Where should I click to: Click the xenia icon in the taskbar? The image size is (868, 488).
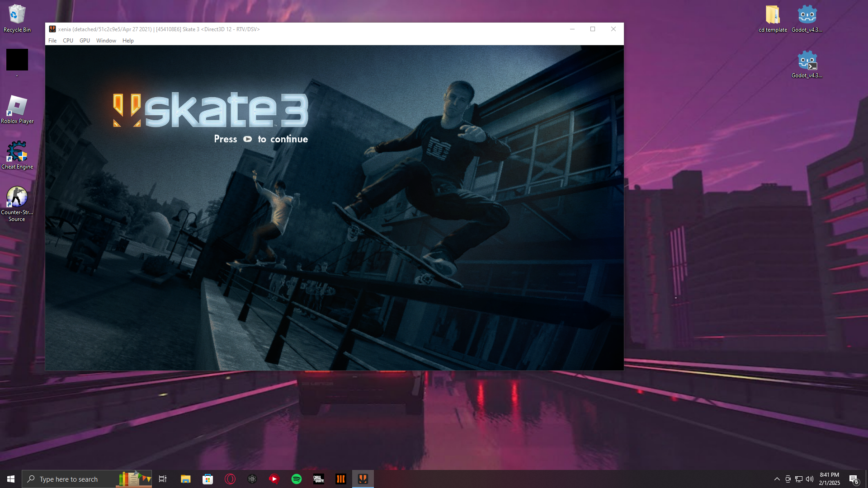coord(363,479)
